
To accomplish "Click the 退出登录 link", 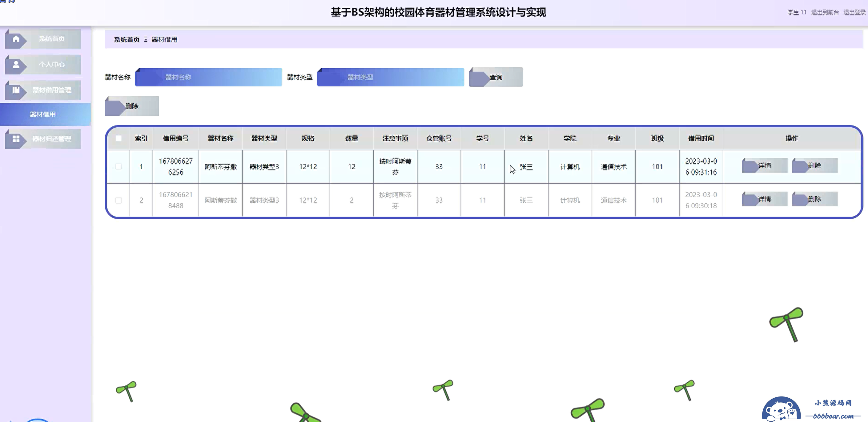I will (854, 13).
